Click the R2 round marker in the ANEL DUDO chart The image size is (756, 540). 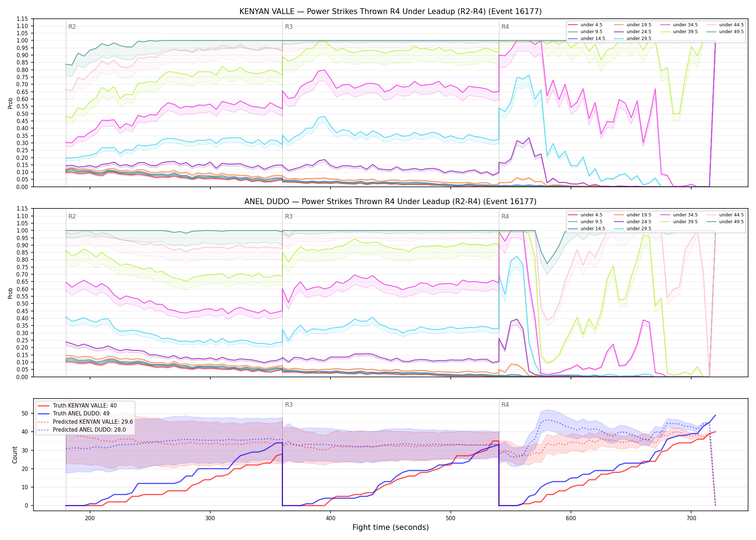coord(72,216)
